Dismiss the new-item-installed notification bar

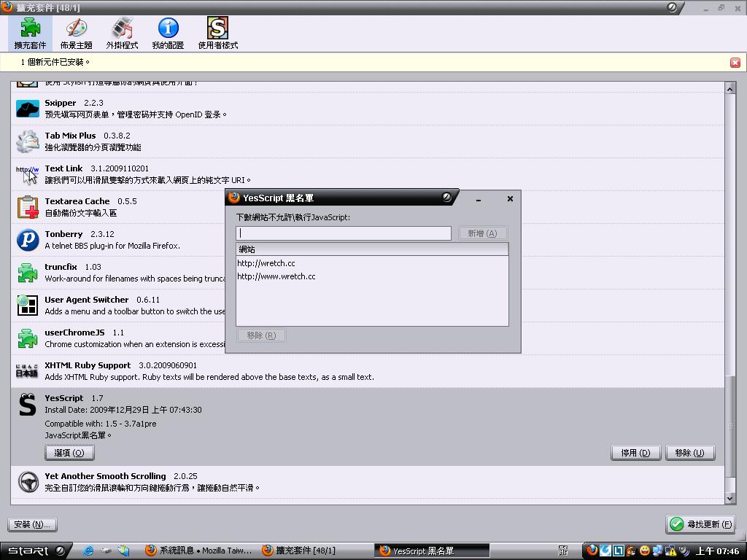(735, 63)
